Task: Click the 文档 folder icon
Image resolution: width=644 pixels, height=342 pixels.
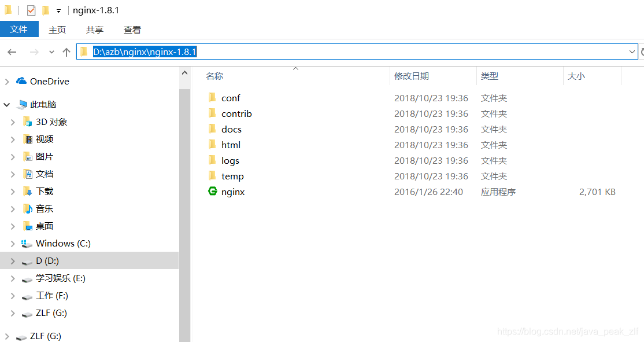Action: (28, 174)
